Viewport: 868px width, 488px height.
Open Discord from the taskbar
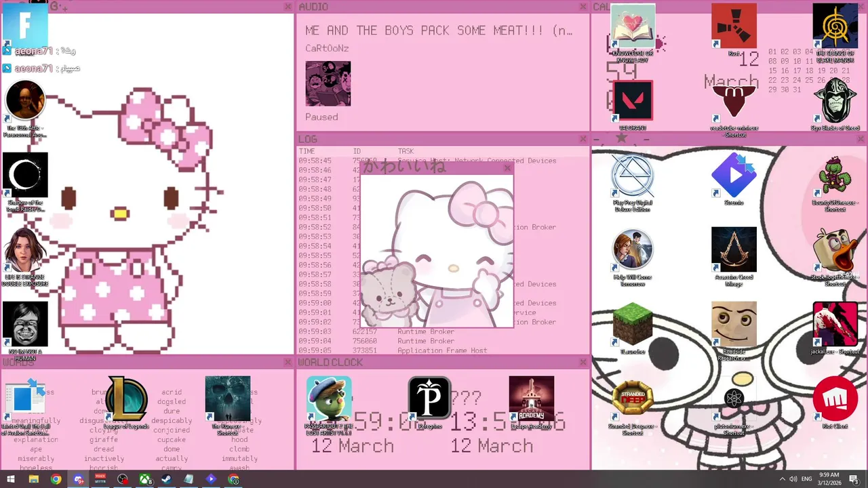(78, 479)
